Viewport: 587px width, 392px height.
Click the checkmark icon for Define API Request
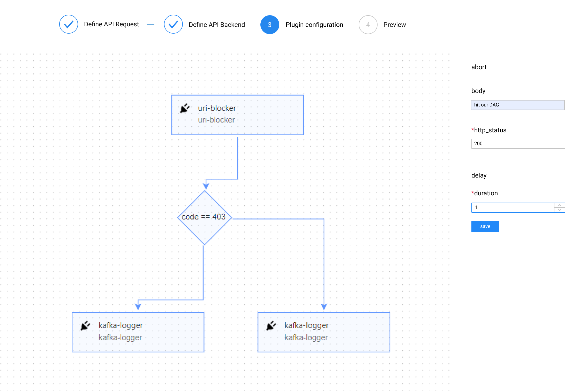pyautogui.click(x=68, y=24)
